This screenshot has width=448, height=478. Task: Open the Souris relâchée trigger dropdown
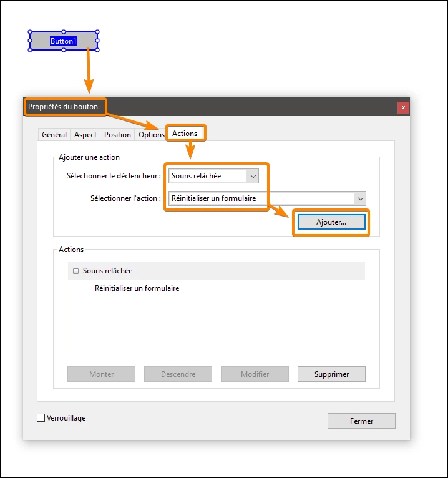click(213, 176)
